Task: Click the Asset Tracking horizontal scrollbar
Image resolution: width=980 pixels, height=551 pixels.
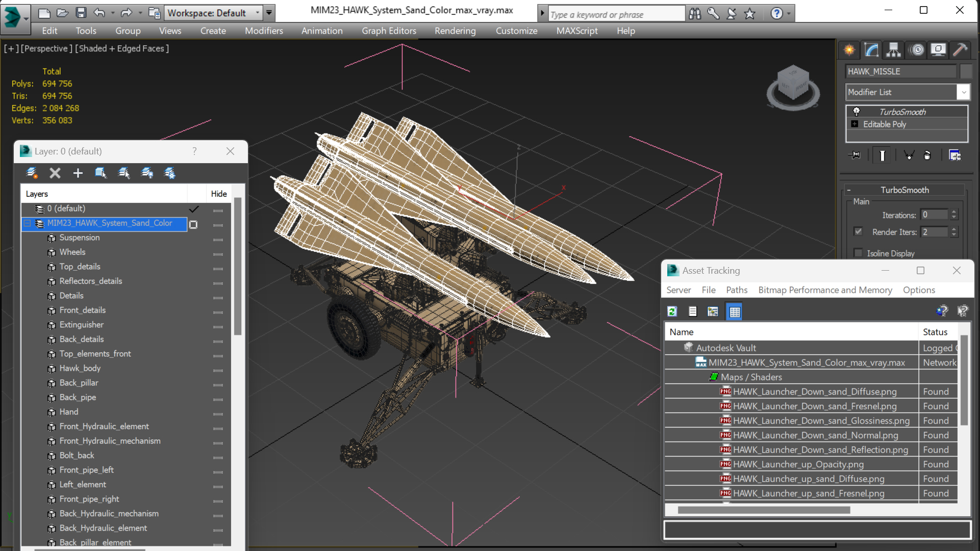Action: [x=764, y=510]
